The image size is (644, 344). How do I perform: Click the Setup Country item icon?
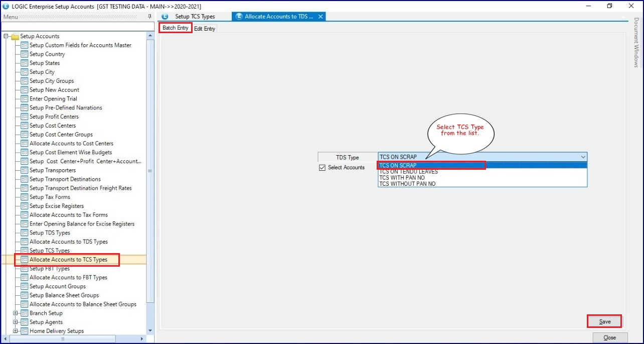(x=25, y=54)
